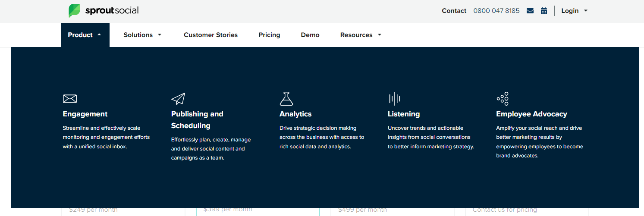Image resolution: width=644 pixels, height=216 pixels.
Task: Open the Demo page
Action: tap(310, 35)
